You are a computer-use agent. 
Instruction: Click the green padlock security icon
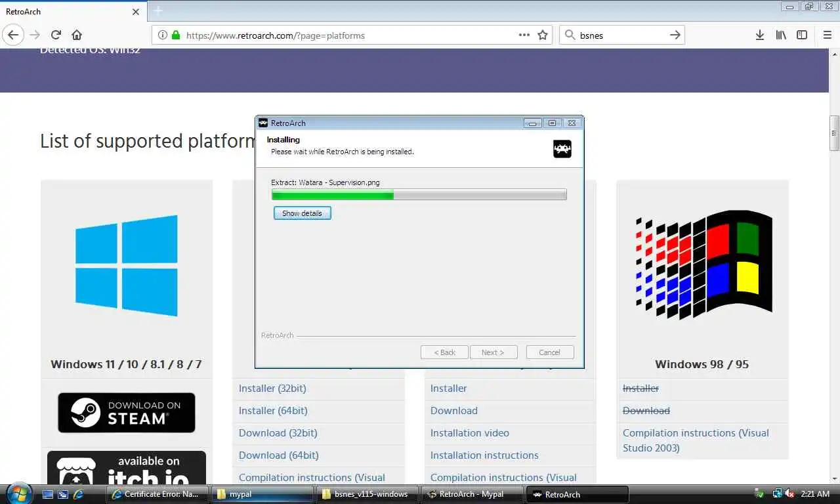coord(175,35)
